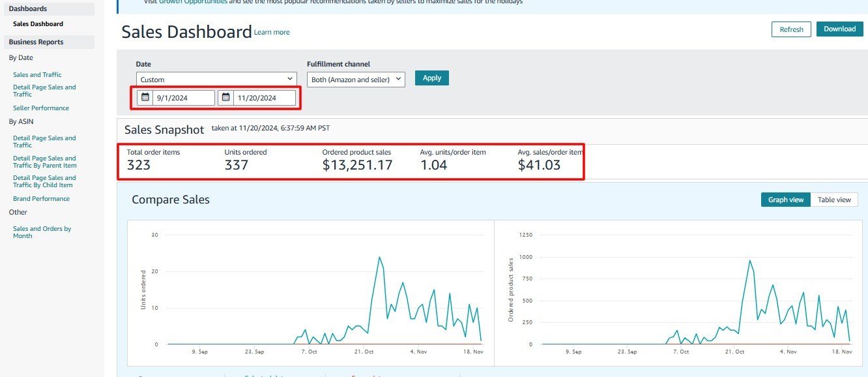Click the Units ordered value 337
Image resolution: width=868 pixels, height=377 pixels.
(237, 165)
